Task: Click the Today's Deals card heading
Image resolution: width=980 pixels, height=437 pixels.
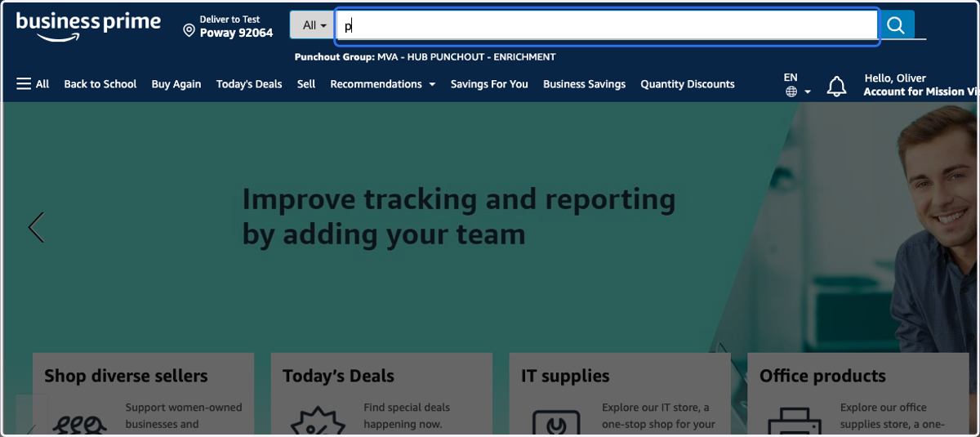Action: click(338, 376)
